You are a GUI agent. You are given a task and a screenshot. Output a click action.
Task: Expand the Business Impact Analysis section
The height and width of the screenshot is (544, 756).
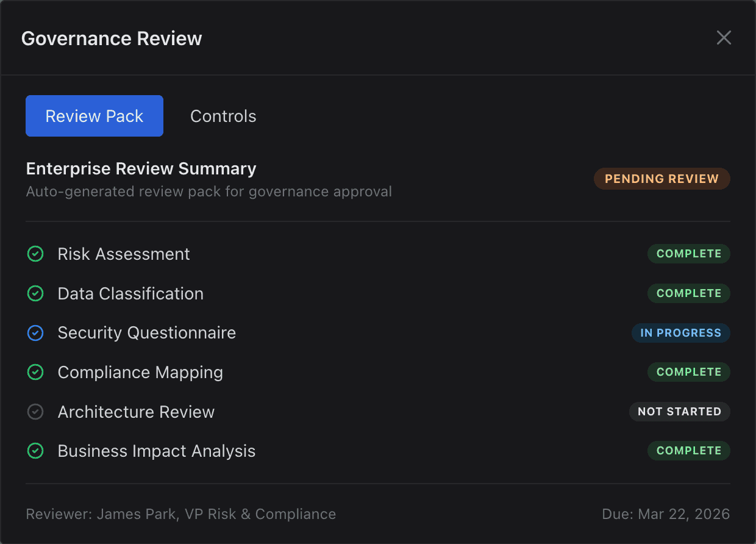(156, 451)
